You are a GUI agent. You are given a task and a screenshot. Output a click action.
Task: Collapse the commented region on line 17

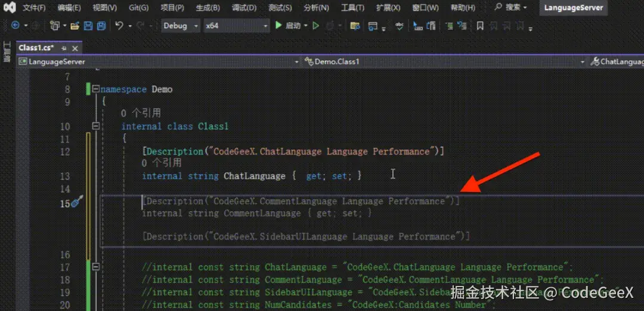click(95, 267)
